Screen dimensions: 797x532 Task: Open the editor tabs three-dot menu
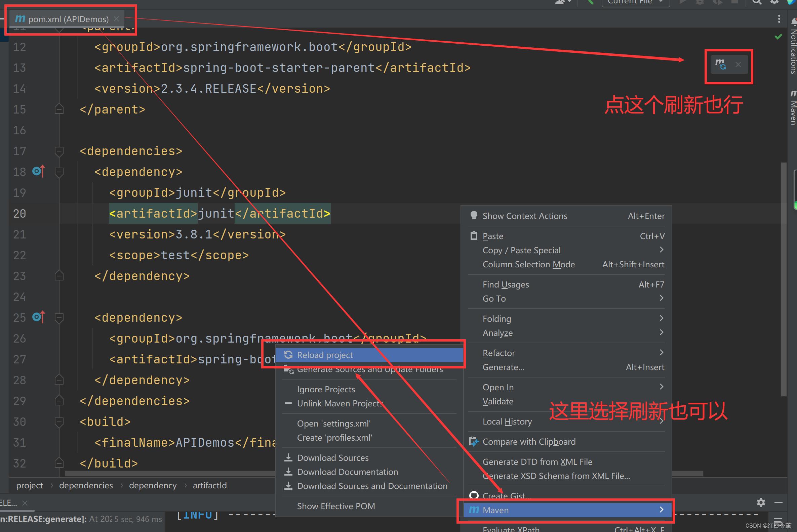tap(779, 19)
